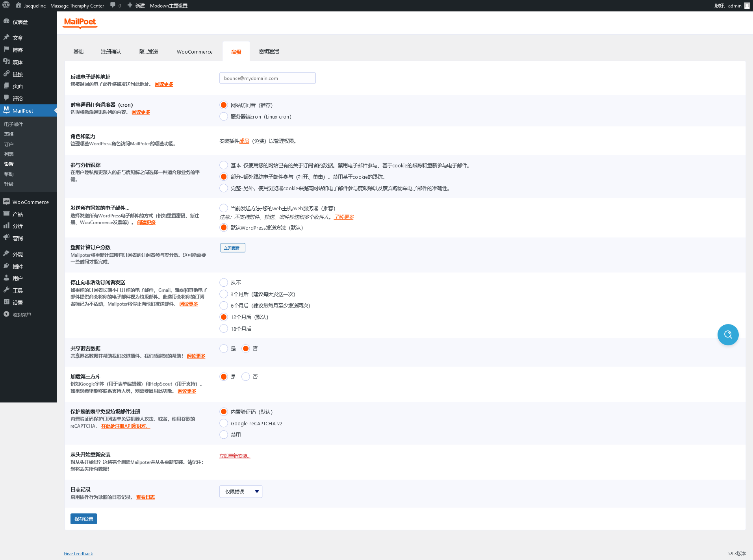The height and width of the screenshot is (560, 753).
Task: Open the 查看日志 link
Action: tap(145, 497)
